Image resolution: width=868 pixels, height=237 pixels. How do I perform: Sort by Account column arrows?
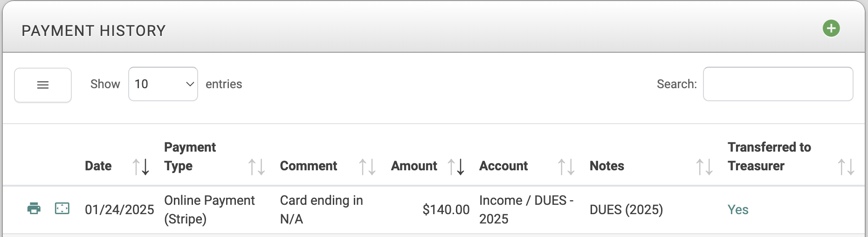[x=566, y=167]
